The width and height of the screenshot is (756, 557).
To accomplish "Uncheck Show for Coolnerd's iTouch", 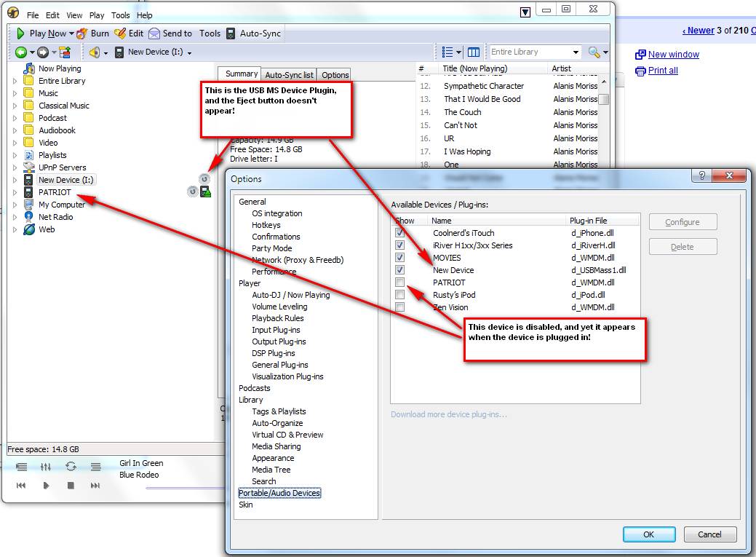I will click(x=399, y=233).
